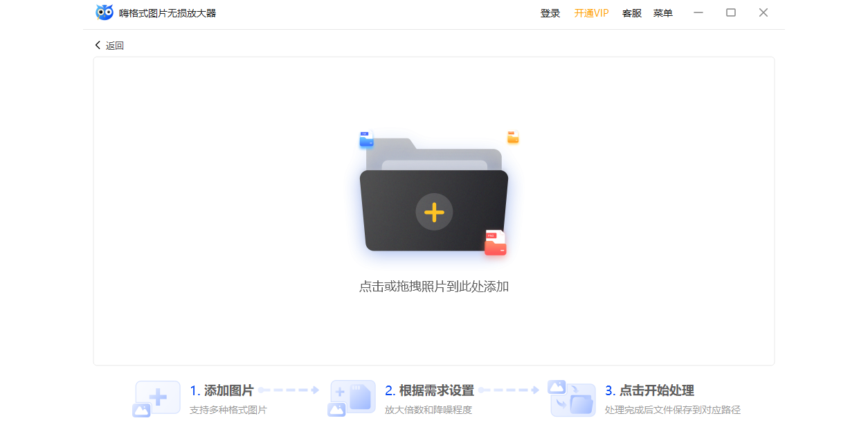This screenshot has width=868, height=434.
Task: Click the small blue file icon
Action: tap(366, 139)
